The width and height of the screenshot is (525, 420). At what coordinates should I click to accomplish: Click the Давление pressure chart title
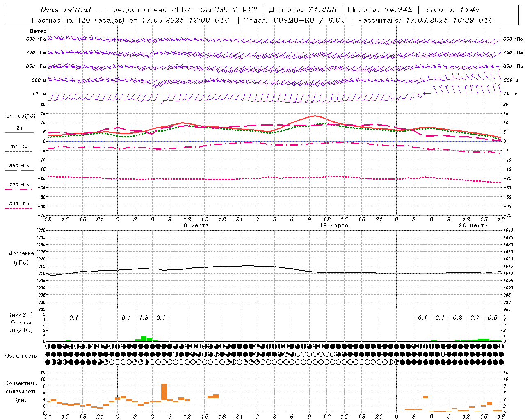tap(21, 253)
